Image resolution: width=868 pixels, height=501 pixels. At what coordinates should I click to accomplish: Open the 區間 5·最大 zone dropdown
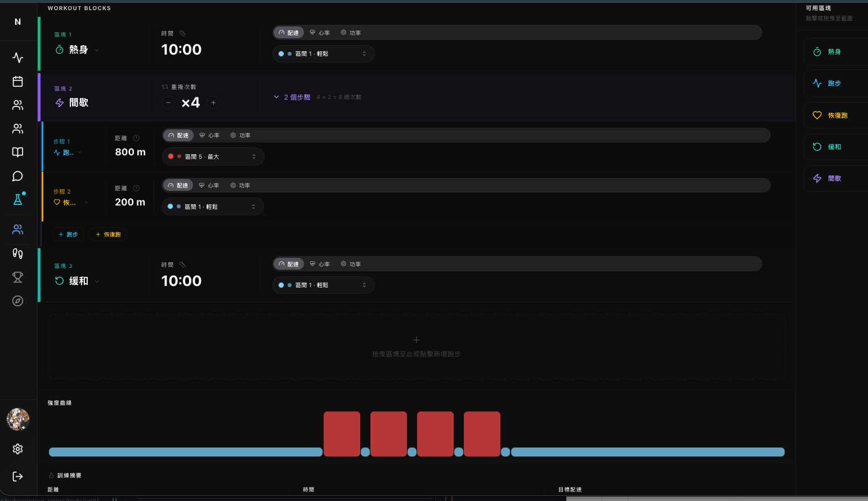coord(213,156)
